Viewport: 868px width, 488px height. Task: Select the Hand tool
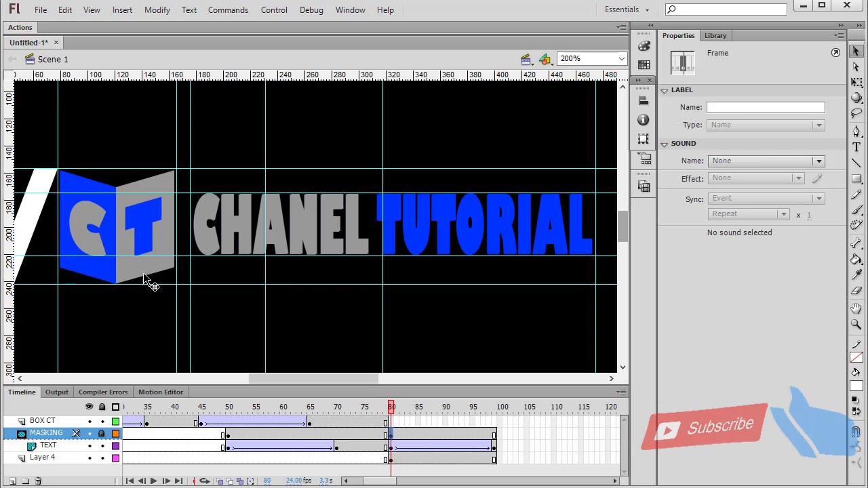pos(856,308)
